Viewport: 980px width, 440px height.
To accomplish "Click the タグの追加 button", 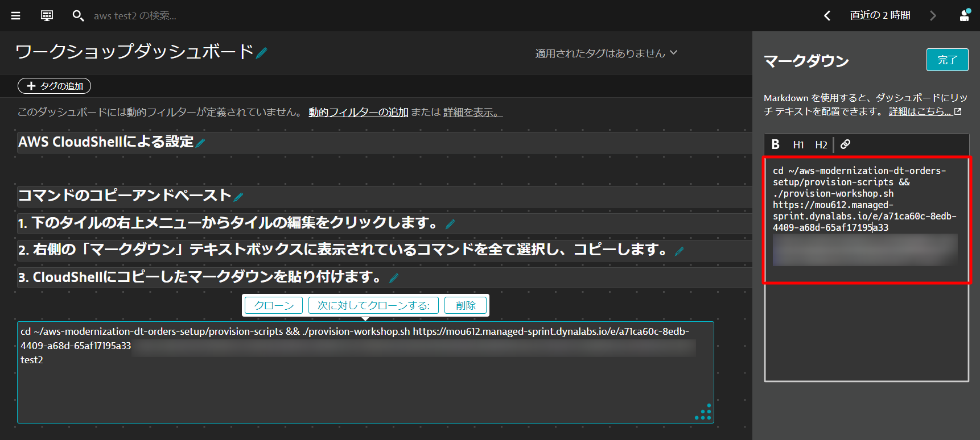I will tap(55, 86).
